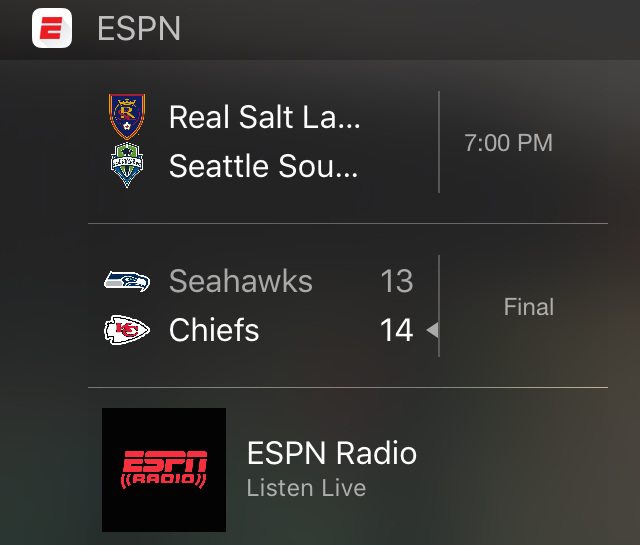Select the Chiefs team name
The height and width of the screenshot is (545, 640).
coord(214,330)
